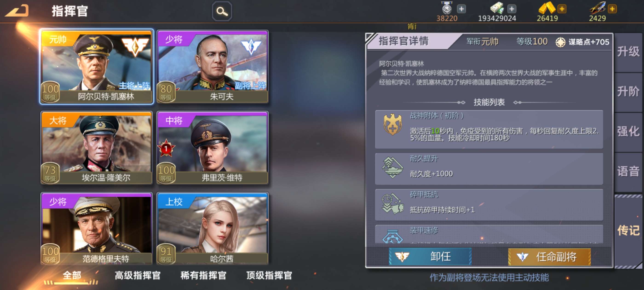Click the 卸任 dismiss button
Image resolution: width=644 pixels, height=290 pixels.
tap(430, 256)
